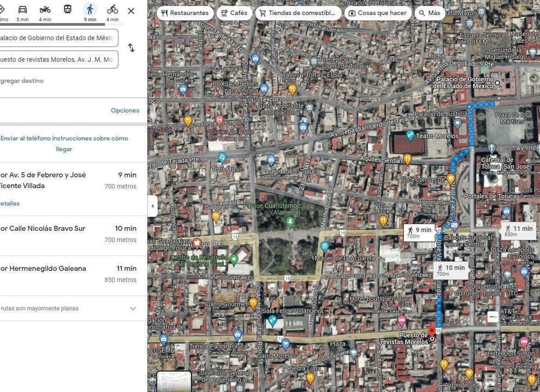Click the Agregar destino link
540x392 pixels.
[22, 81]
